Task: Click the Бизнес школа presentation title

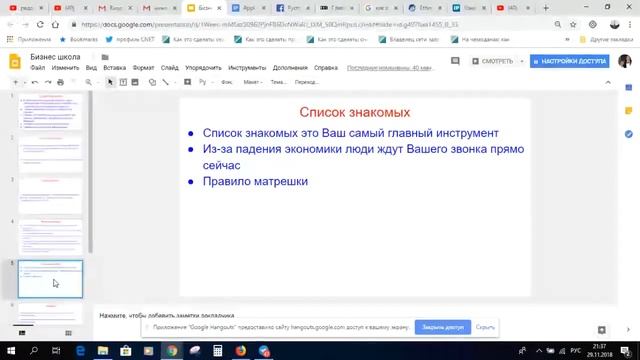Action: (55, 57)
